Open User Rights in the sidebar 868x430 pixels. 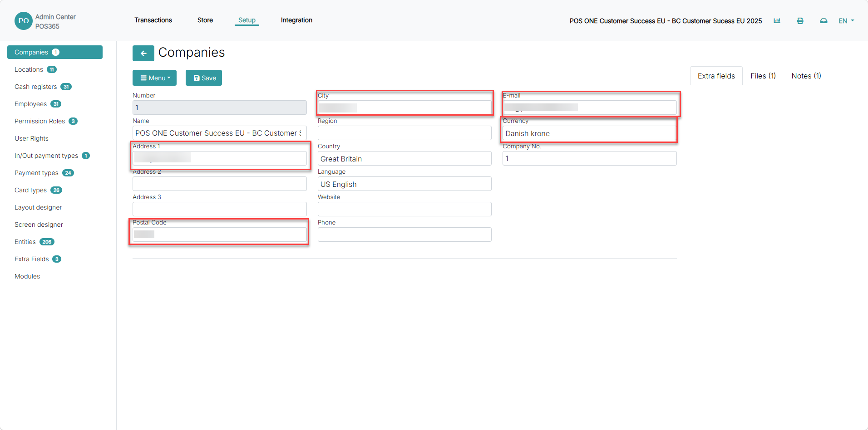(31, 138)
